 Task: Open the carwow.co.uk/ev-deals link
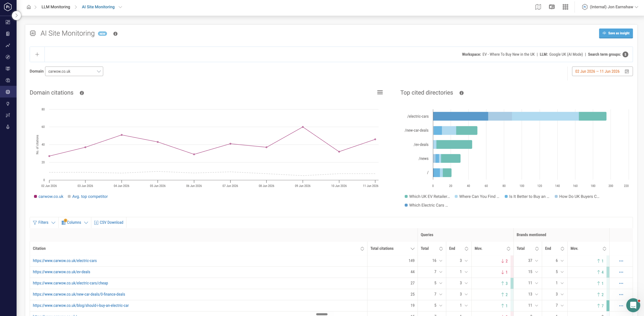pyautogui.click(x=61, y=272)
